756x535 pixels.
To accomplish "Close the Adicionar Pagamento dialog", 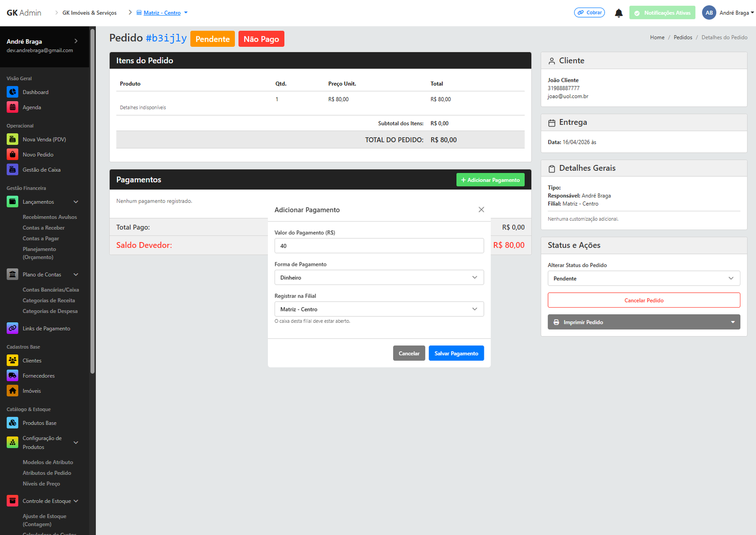I will pyautogui.click(x=481, y=210).
